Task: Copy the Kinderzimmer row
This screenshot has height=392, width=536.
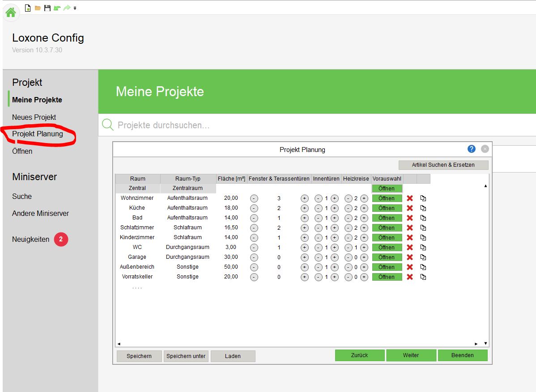Action: pos(423,238)
